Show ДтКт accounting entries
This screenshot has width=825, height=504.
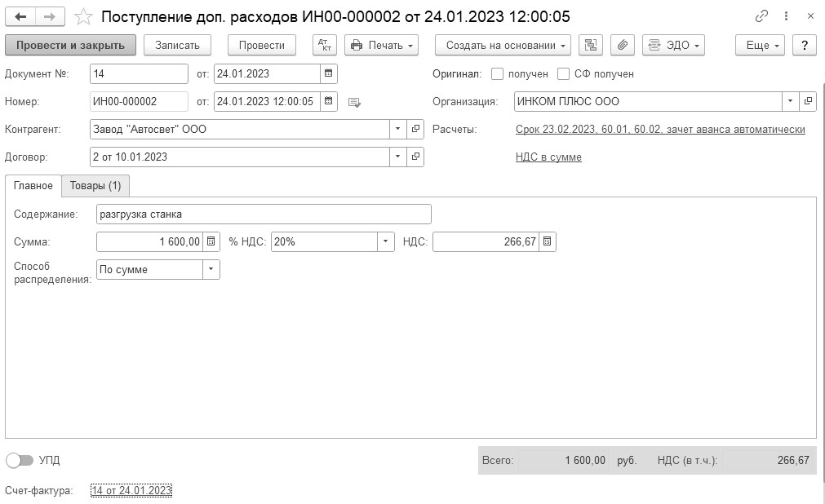[325, 45]
